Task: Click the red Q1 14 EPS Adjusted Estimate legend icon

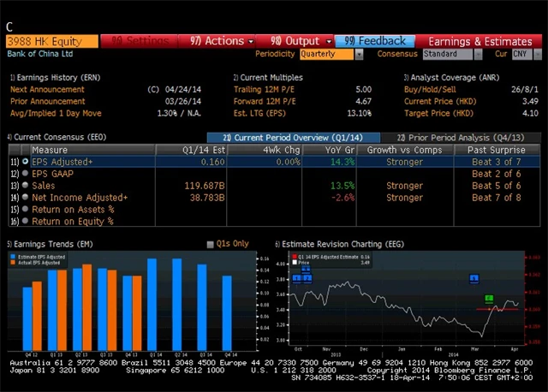Action: pos(295,257)
